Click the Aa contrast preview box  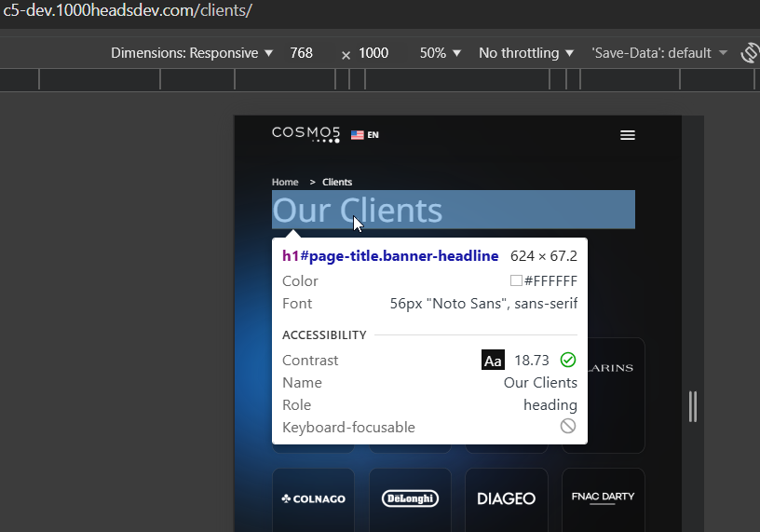(493, 361)
